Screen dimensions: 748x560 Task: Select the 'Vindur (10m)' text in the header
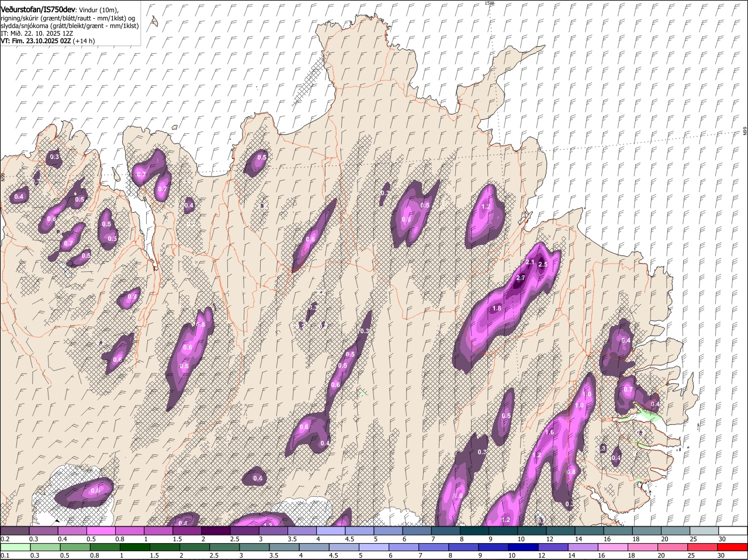pyautogui.click(x=98, y=10)
